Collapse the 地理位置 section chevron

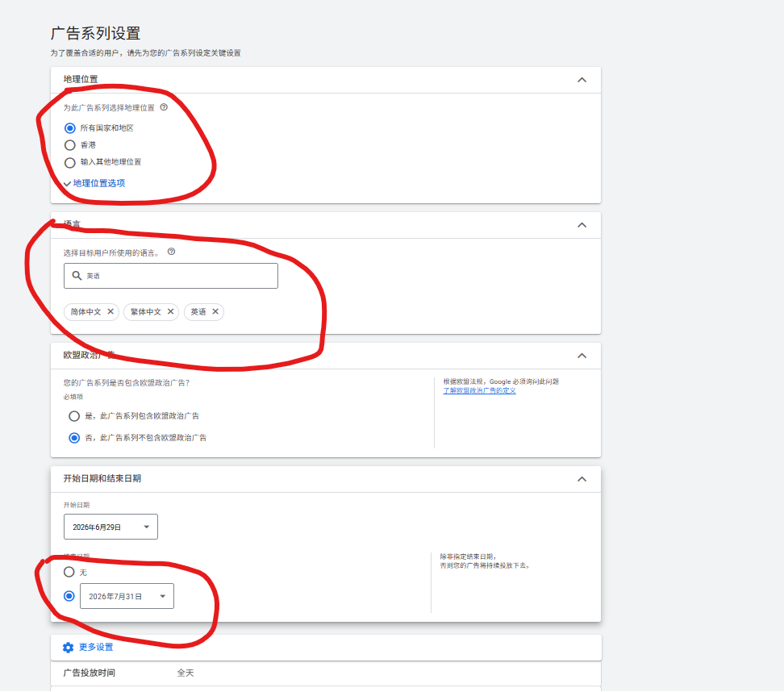coord(582,80)
